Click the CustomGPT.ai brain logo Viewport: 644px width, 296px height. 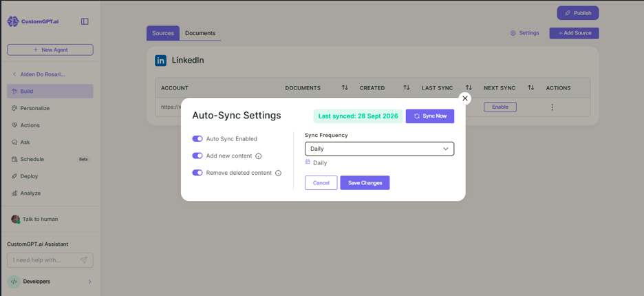[x=13, y=21]
